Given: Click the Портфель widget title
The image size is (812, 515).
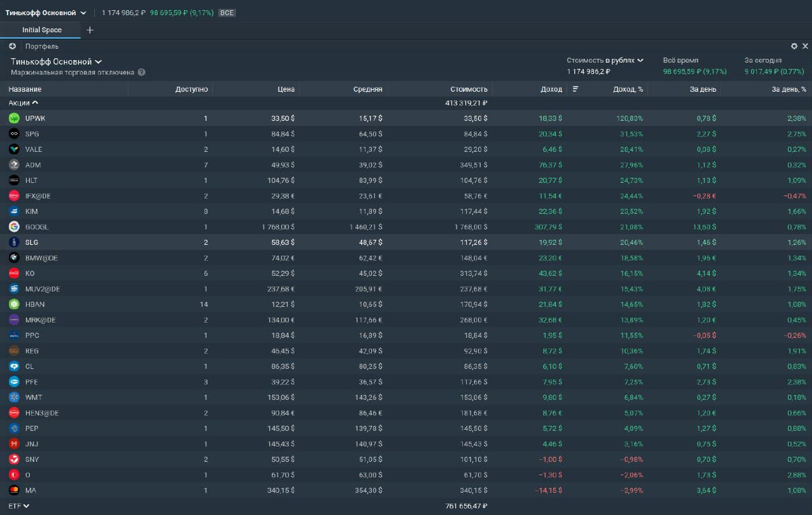Looking at the screenshot, I should 42,46.
